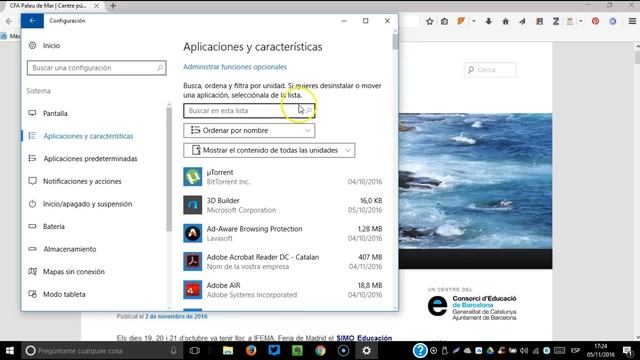This screenshot has height=360, width=640.
Task: Click the volume icon in the system tray
Action: click(524, 351)
